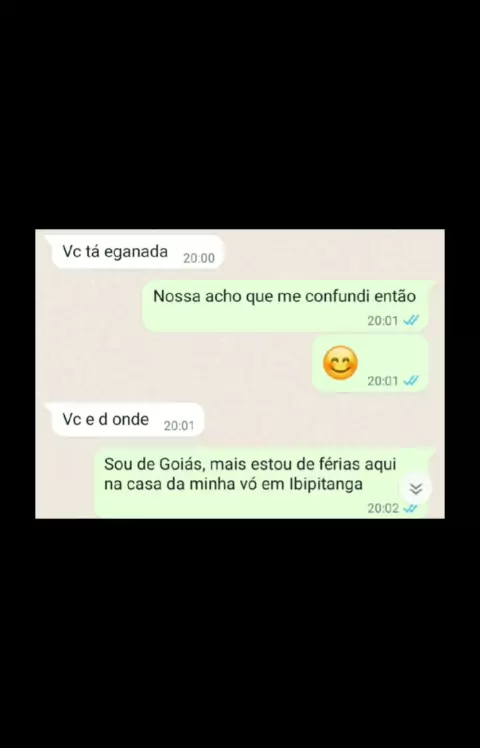Click the 20:01 timestamp beside 'Vc e d onde'
Screen dimensions: 480x748
click(179, 426)
